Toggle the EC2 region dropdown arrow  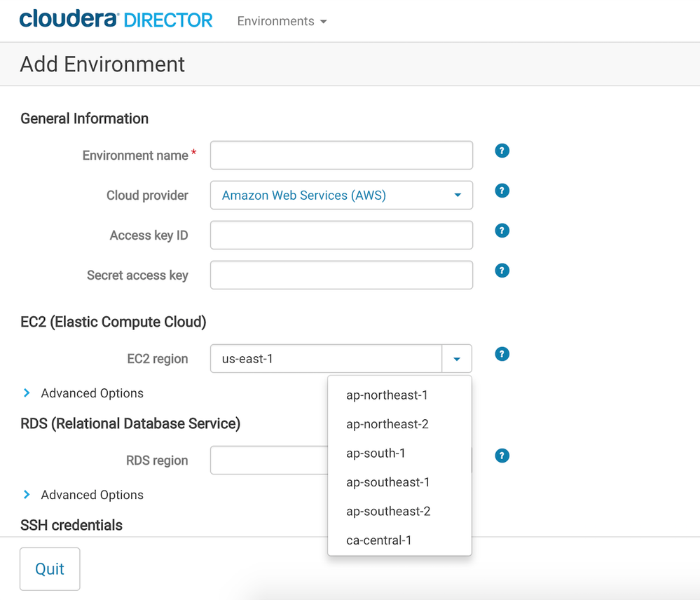(x=457, y=359)
